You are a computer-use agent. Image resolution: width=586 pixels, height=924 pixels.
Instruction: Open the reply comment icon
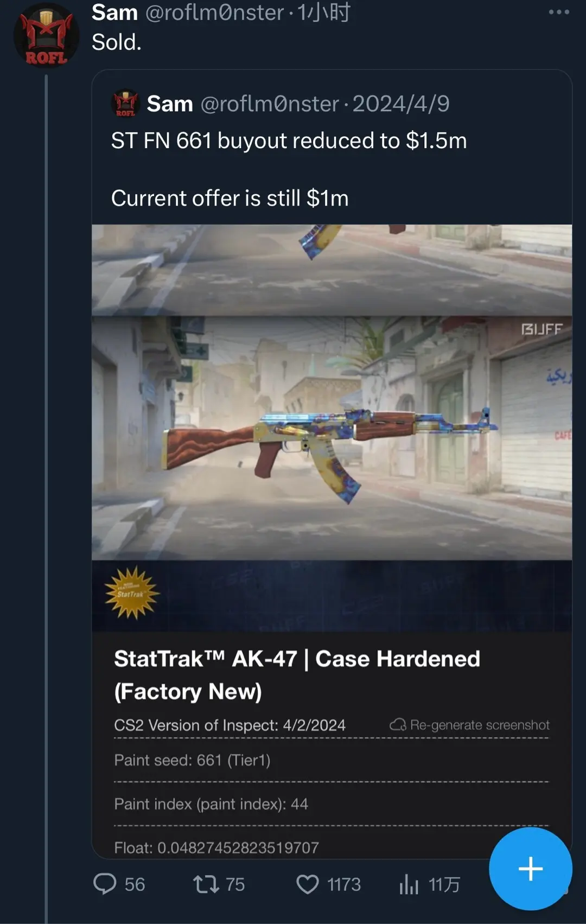(105, 884)
